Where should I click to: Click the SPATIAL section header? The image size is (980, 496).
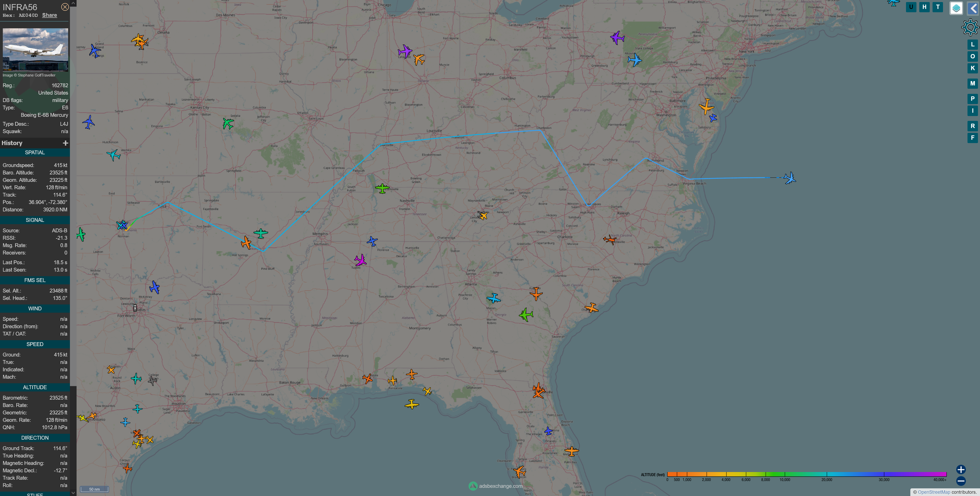pyautogui.click(x=35, y=152)
